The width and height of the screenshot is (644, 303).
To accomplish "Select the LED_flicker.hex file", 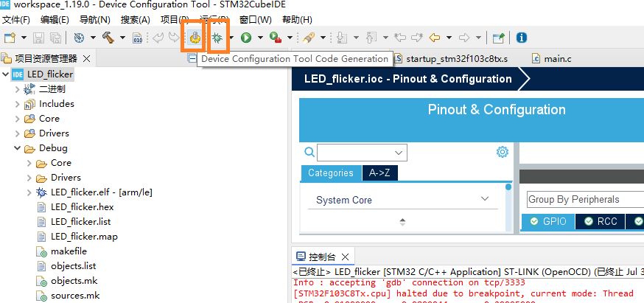I will coord(82,207).
